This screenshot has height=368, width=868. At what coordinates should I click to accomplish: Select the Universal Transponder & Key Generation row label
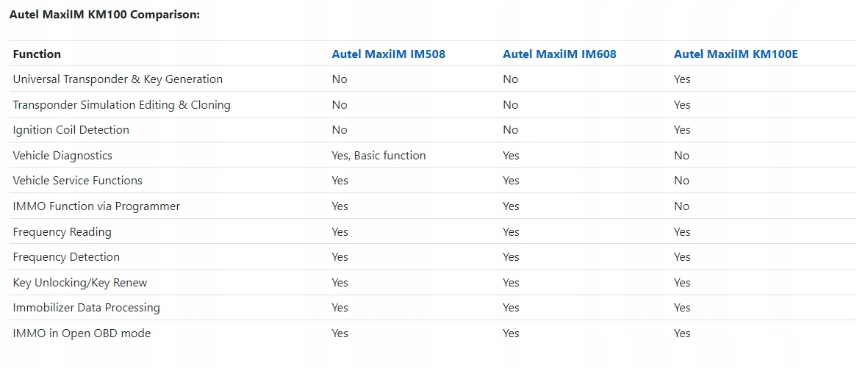(118, 79)
